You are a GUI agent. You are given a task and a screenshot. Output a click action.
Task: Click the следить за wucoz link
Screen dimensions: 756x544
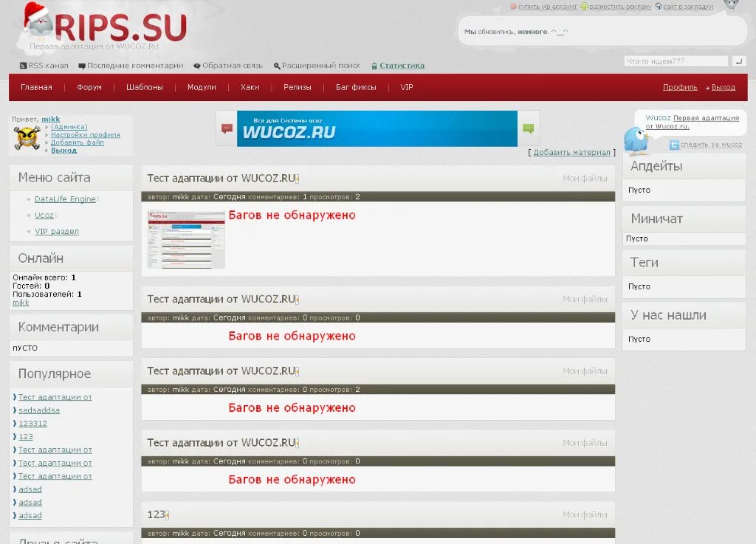711,145
